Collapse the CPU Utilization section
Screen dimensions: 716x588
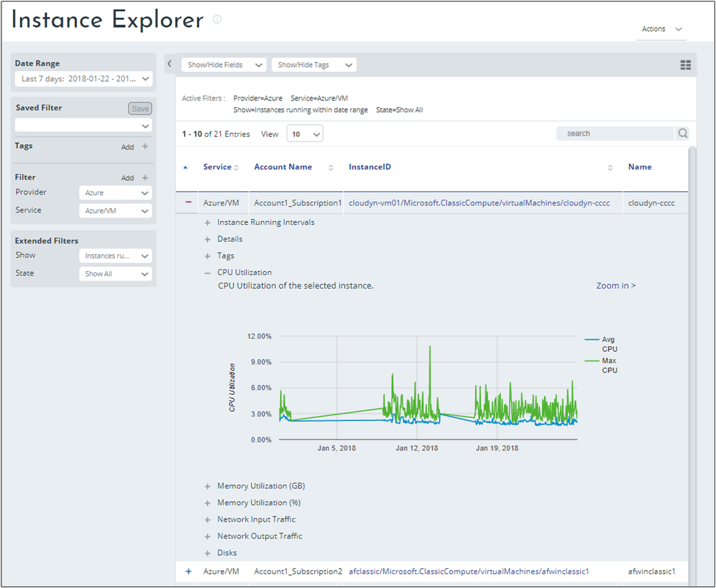208,273
